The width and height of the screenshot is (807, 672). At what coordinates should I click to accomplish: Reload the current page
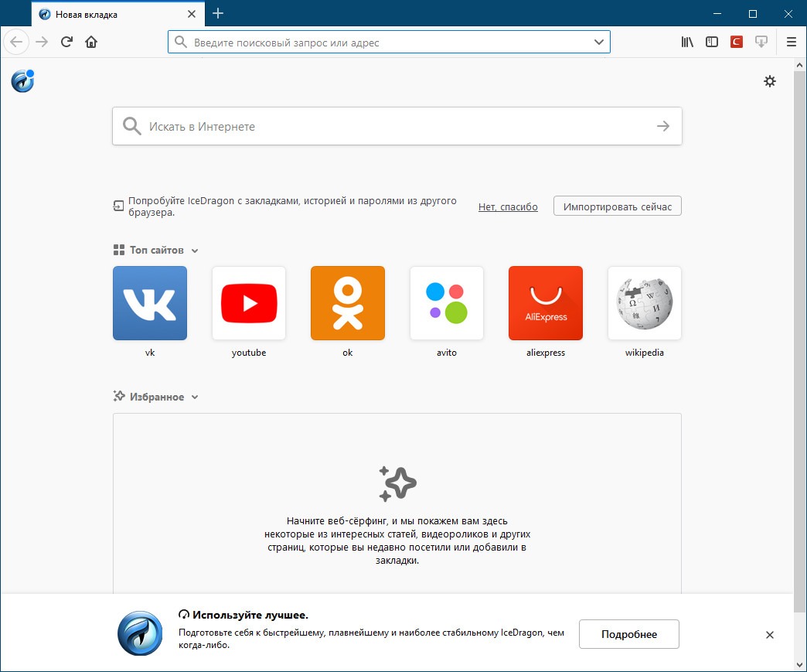[x=67, y=42]
